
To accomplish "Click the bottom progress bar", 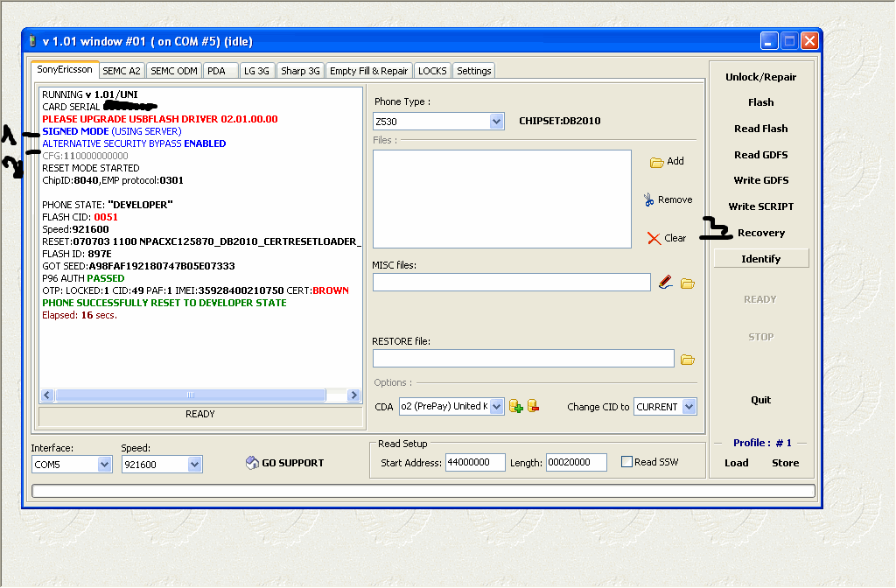I will (423, 491).
